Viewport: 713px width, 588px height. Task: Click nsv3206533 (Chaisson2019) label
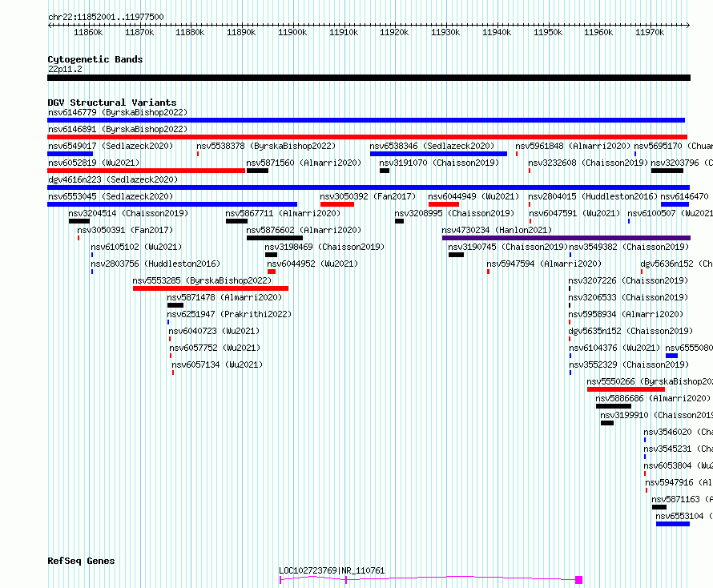(628, 297)
